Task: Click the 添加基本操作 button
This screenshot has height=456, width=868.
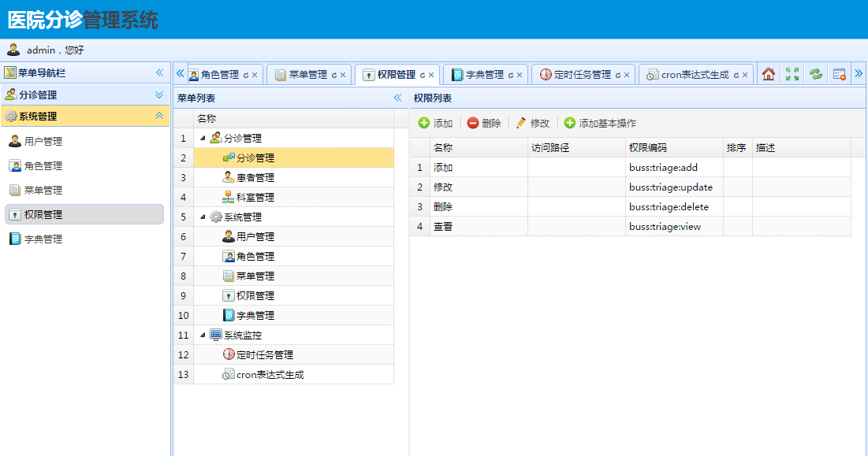Action: coord(600,124)
